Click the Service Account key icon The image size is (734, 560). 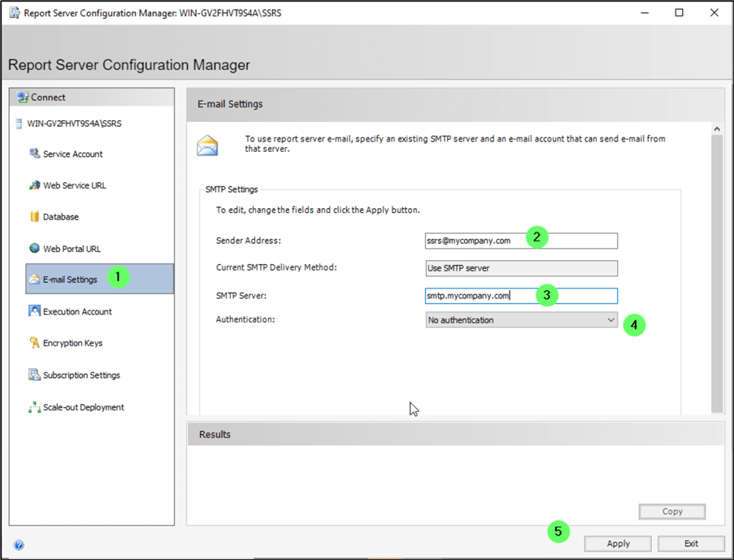(x=34, y=154)
